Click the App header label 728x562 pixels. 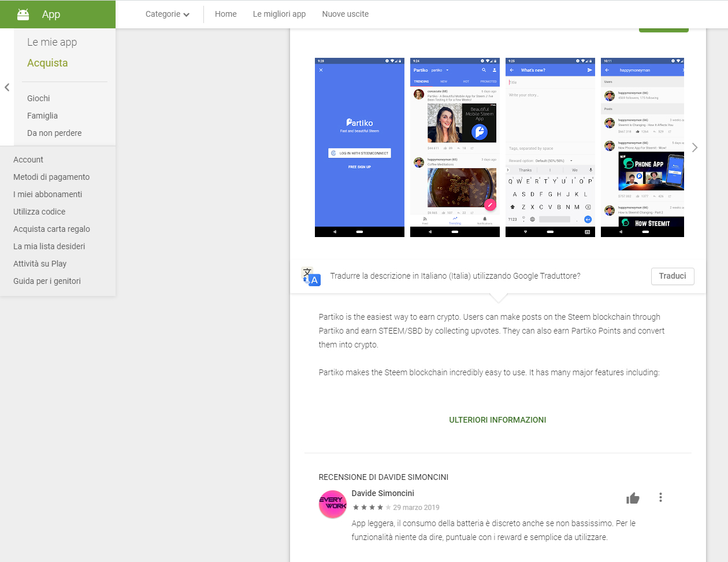coord(51,14)
